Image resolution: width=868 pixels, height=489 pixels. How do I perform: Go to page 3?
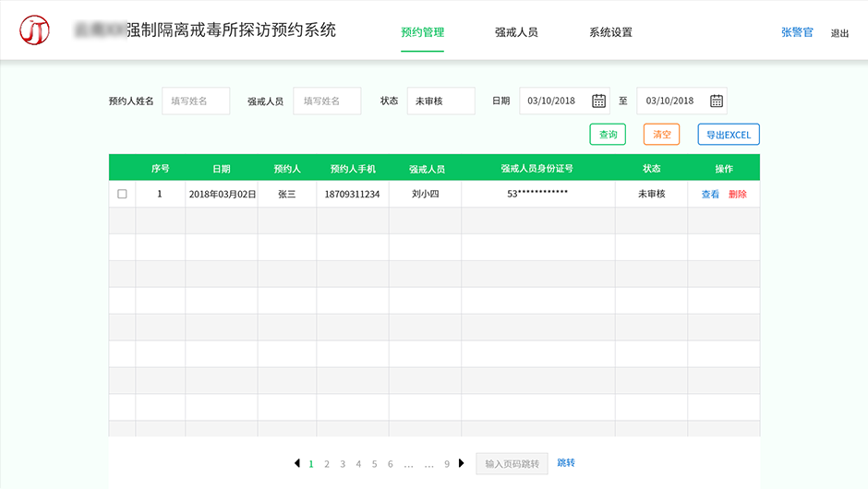click(343, 464)
